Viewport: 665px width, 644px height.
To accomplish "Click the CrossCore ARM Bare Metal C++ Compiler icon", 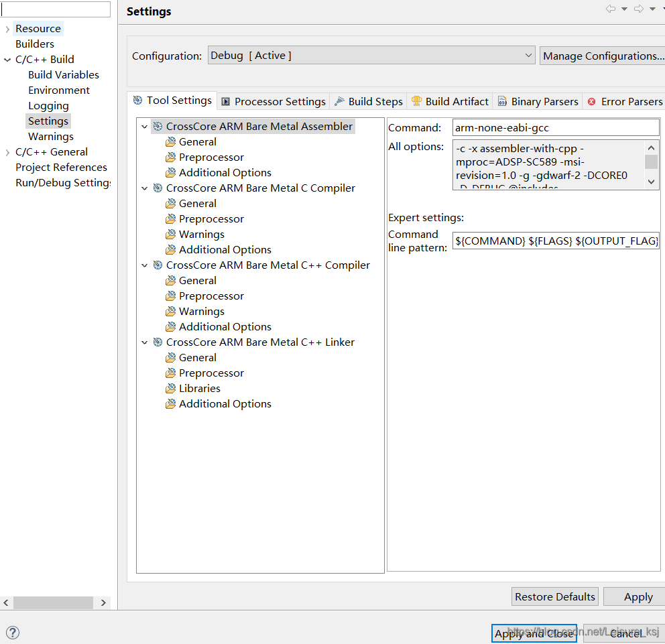I will 158,265.
